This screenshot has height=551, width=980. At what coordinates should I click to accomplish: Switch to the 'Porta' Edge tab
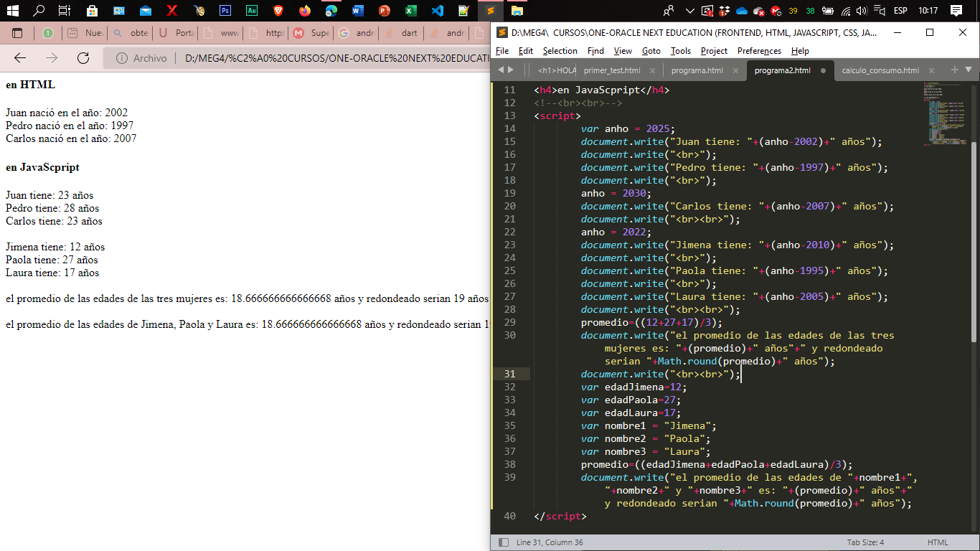(176, 33)
